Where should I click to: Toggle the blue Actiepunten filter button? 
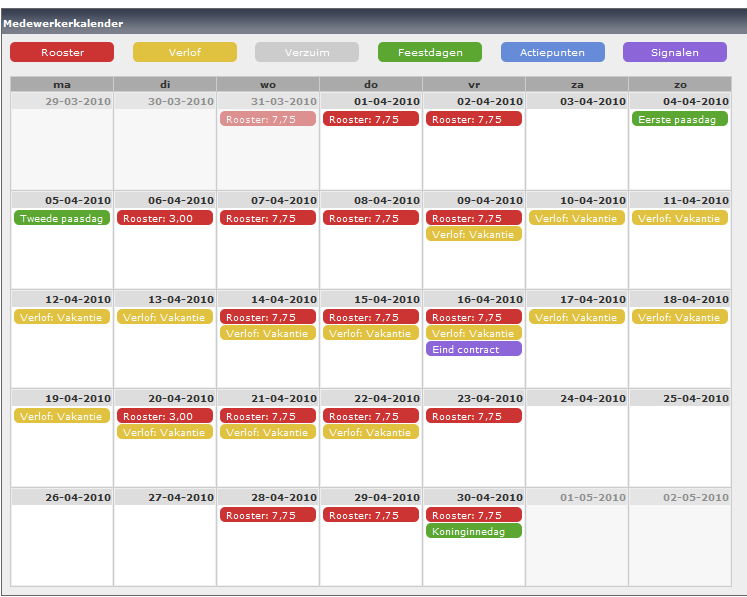[x=553, y=52]
